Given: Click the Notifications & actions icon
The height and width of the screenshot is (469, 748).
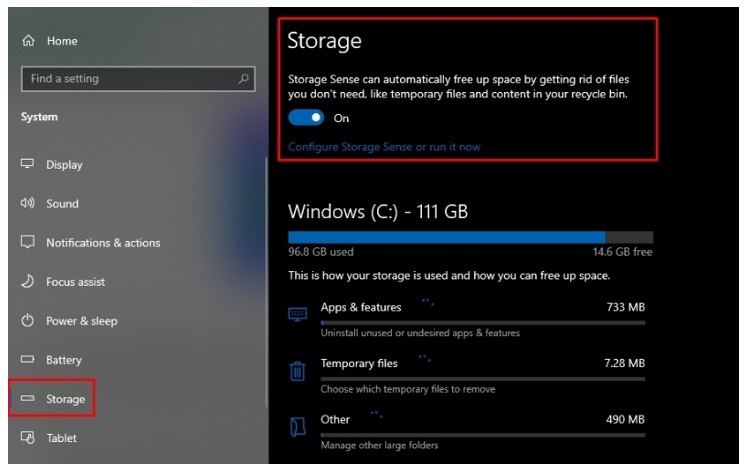Looking at the screenshot, I should click(x=28, y=242).
